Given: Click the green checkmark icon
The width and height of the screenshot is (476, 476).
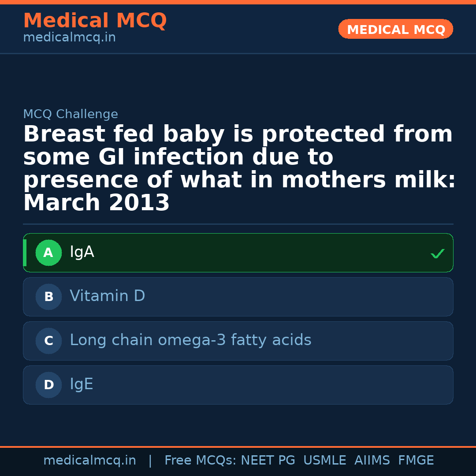Looking at the screenshot, I should pos(437,253).
